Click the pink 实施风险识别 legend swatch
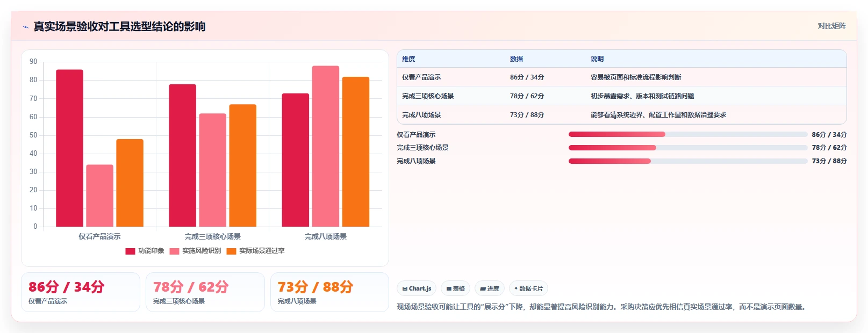The height and width of the screenshot is (333, 868). [x=174, y=251]
